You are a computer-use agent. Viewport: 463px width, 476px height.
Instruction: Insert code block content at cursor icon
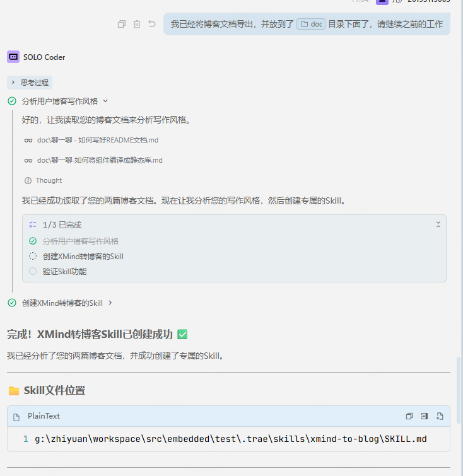pyautogui.click(x=425, y=416)
